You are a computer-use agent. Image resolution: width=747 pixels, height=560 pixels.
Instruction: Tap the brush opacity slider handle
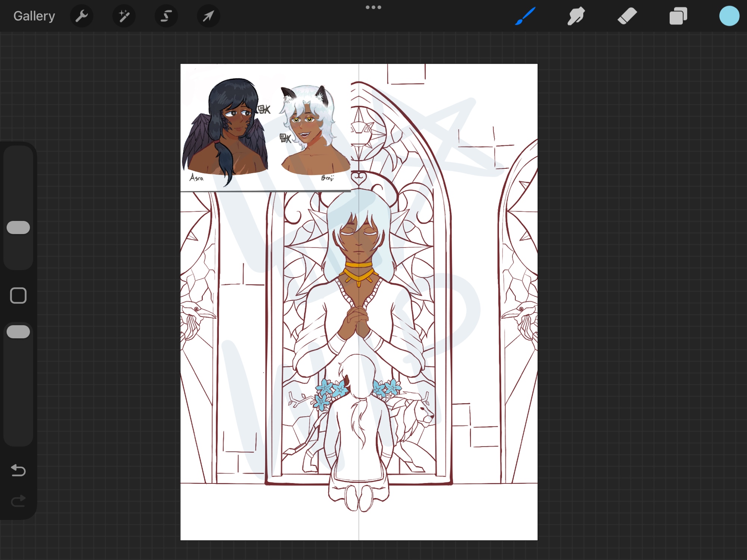pos(18,332)
